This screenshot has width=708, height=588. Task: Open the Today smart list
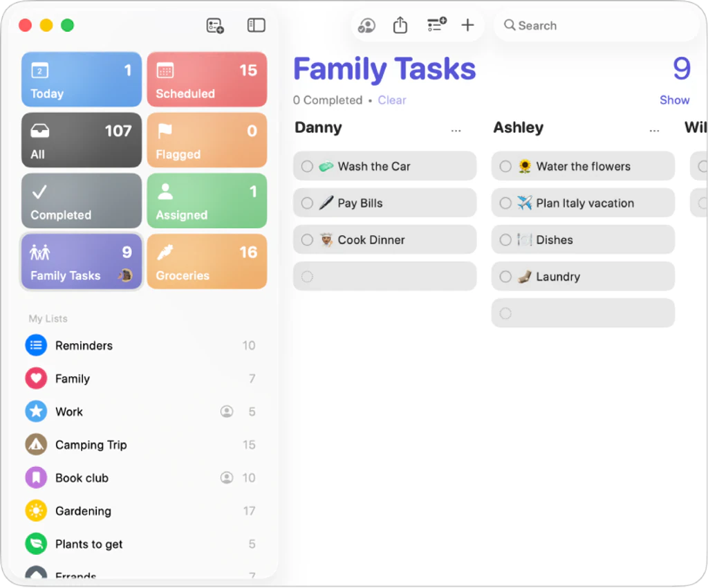coord(82,80)
